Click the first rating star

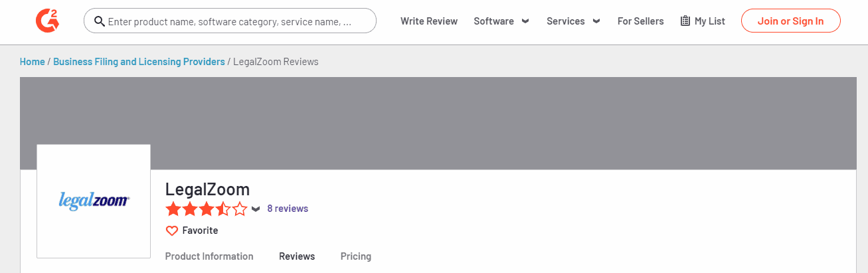tap(173, 209)
